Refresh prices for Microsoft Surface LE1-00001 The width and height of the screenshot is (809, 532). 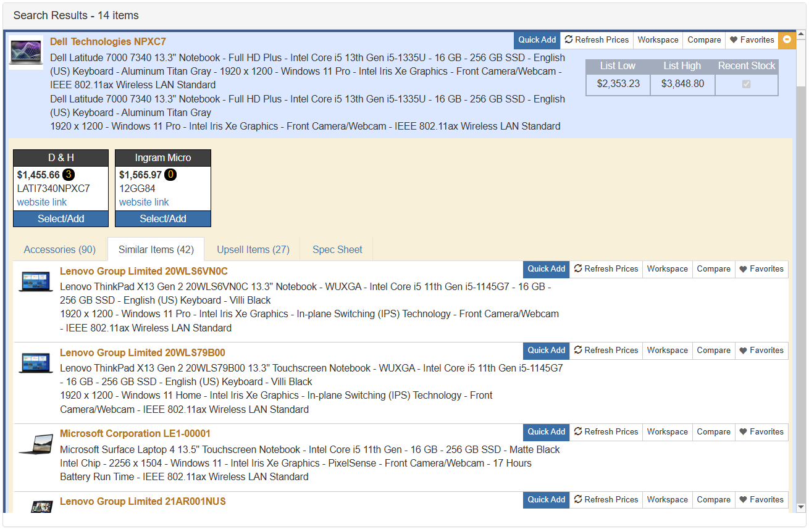click(x=606, y=432)
